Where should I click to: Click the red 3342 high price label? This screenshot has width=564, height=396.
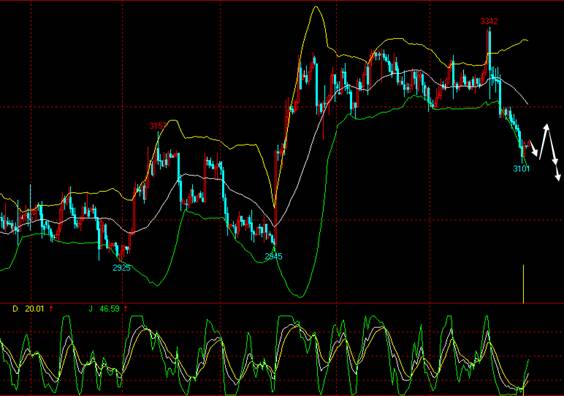pos(489,21)
